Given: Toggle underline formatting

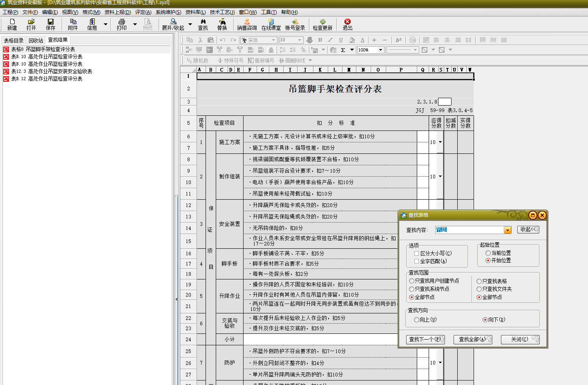Looking at the screenshot, I should coord(341,40).
